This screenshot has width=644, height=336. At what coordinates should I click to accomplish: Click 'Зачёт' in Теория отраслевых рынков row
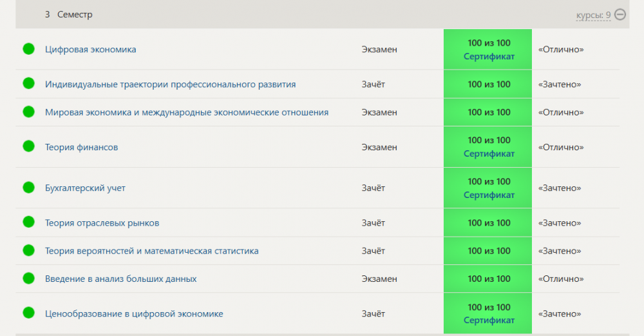(373, 223)
